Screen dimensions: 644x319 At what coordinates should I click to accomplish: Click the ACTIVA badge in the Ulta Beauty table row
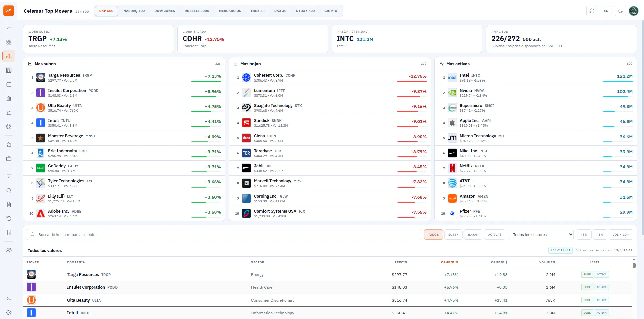pyautogui.click(x=601, y=300)
